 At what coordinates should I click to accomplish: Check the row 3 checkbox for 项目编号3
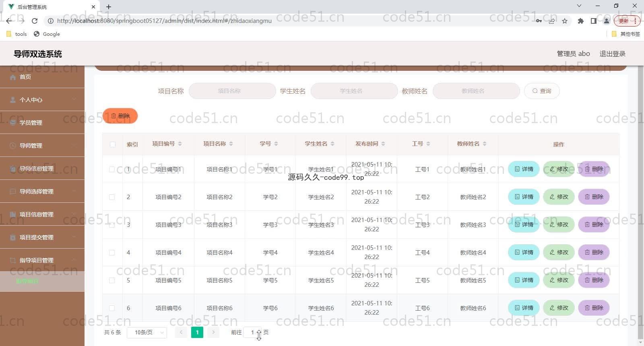pos(112,225)
